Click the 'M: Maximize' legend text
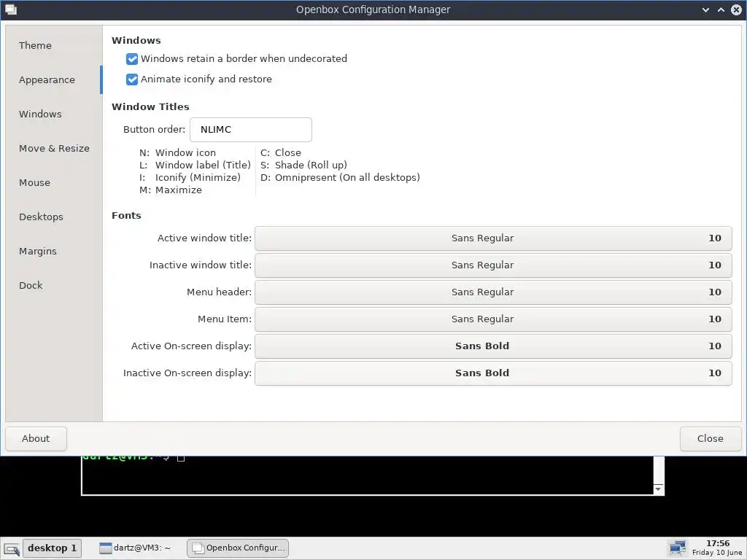The width and height of the screenshot is (747, 560). click(x=171, y=190)
